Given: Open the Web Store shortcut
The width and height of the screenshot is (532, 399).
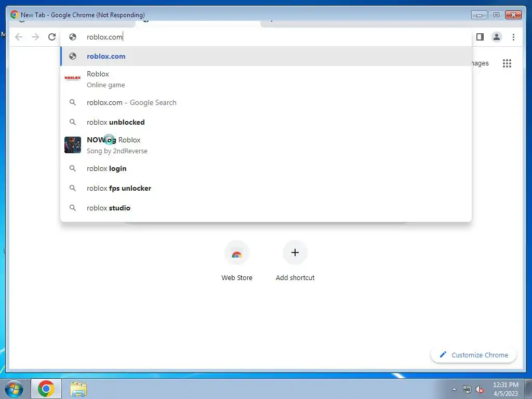Looking at the screenshot, I should pyautogui.click(x=237, y=261).
